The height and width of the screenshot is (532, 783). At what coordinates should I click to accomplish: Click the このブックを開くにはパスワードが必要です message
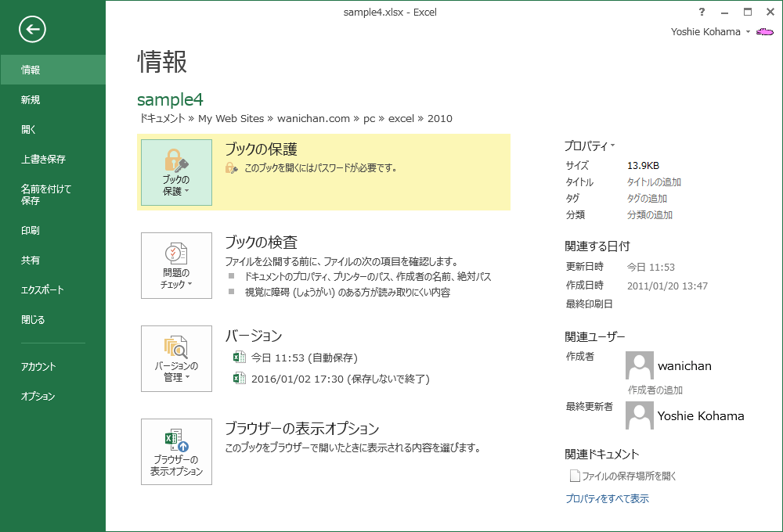320,168
